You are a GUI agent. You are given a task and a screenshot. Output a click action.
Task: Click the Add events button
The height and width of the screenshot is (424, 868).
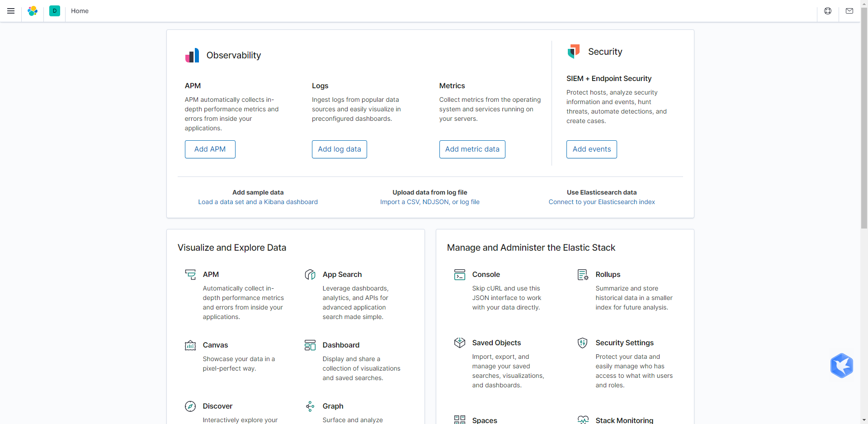point(592,149)
